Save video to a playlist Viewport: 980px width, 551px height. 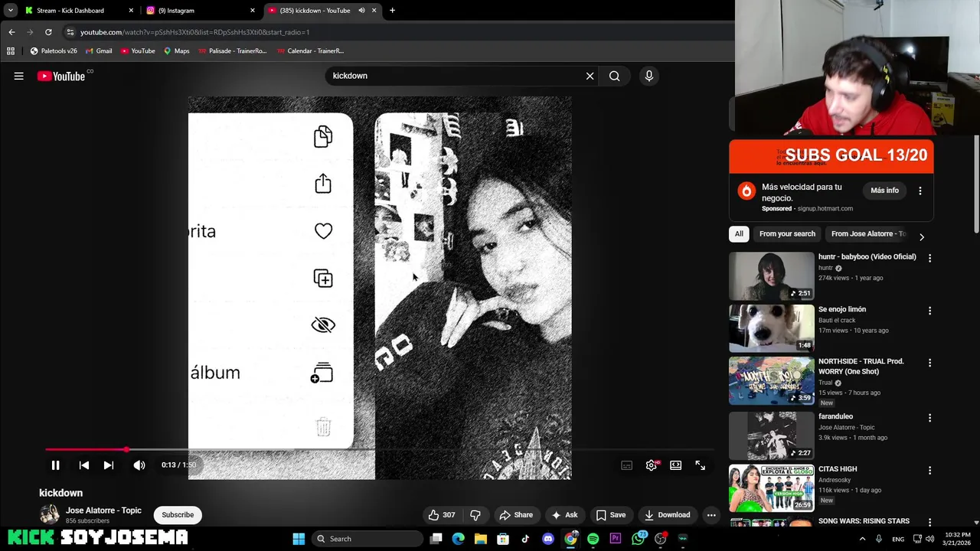click(611, 515)
